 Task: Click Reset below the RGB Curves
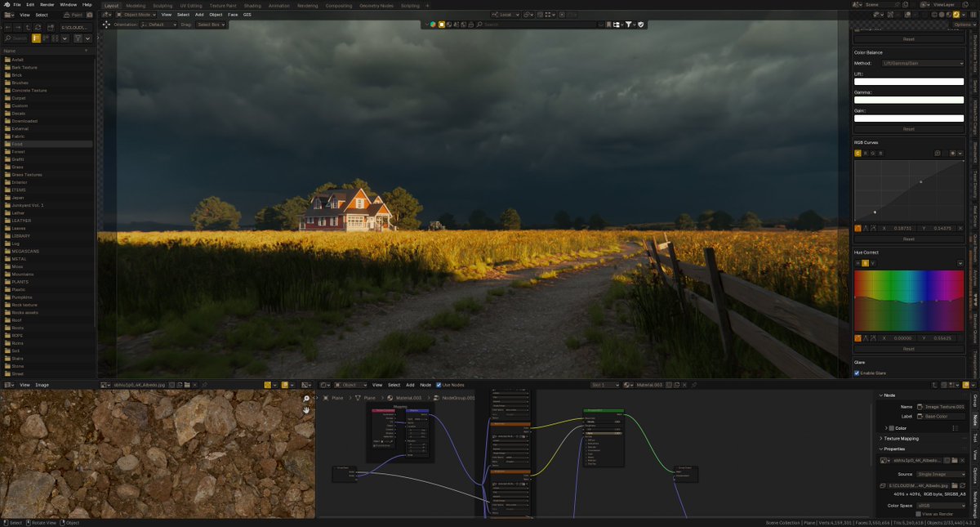(x=909, y=239)
